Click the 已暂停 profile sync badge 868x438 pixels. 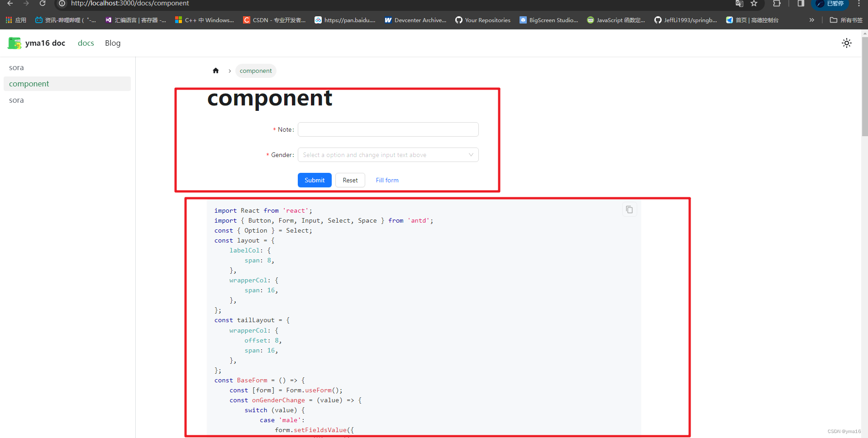point(830,5)
